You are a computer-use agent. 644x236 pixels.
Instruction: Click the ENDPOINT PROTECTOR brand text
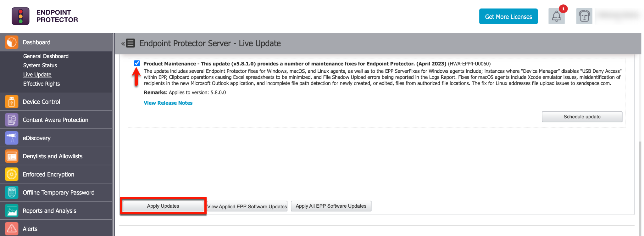(57, 16)
